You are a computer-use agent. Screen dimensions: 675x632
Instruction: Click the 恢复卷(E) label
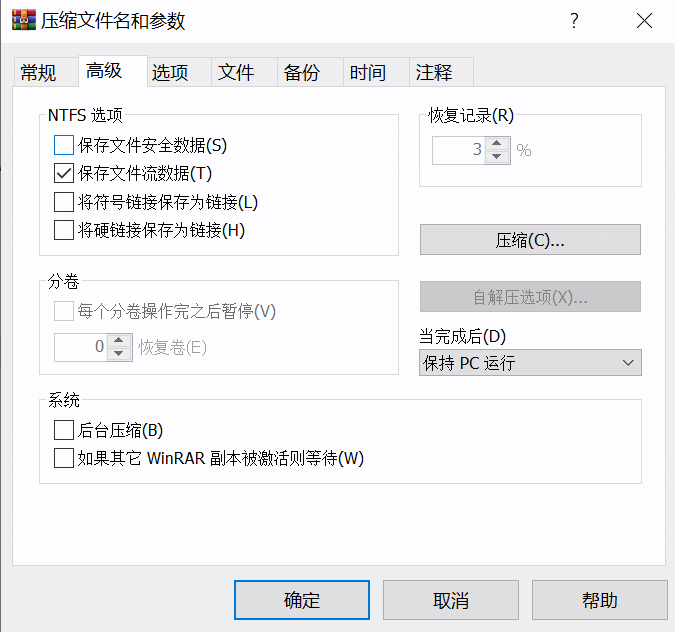pyautogui.click(x=172, y=347)
